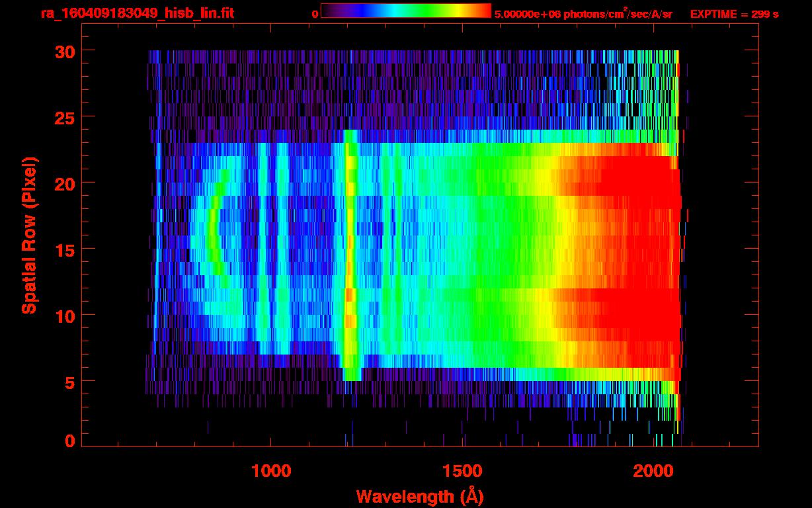Click the 5 tick label on spatial axis
The height and width of the screenshot is (508, 812).
coord(68,382)
